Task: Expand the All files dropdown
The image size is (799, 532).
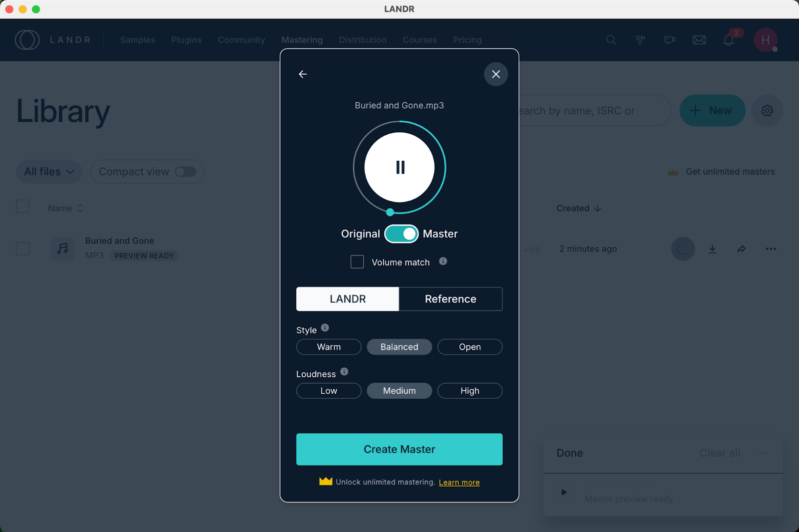Action: pyautogui.click(x=49, y=172)
